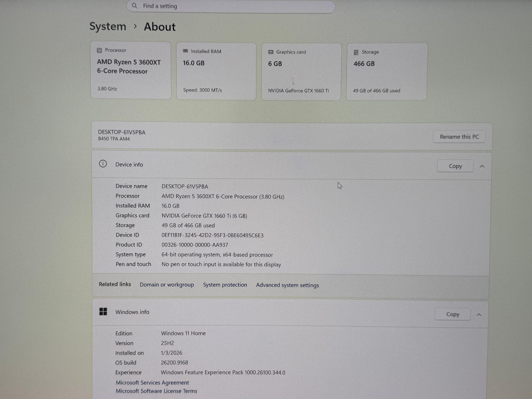Viewport: 532px width, 399px height.
Task: Focus the Find a setting search box
Action: tap(231, 6)
